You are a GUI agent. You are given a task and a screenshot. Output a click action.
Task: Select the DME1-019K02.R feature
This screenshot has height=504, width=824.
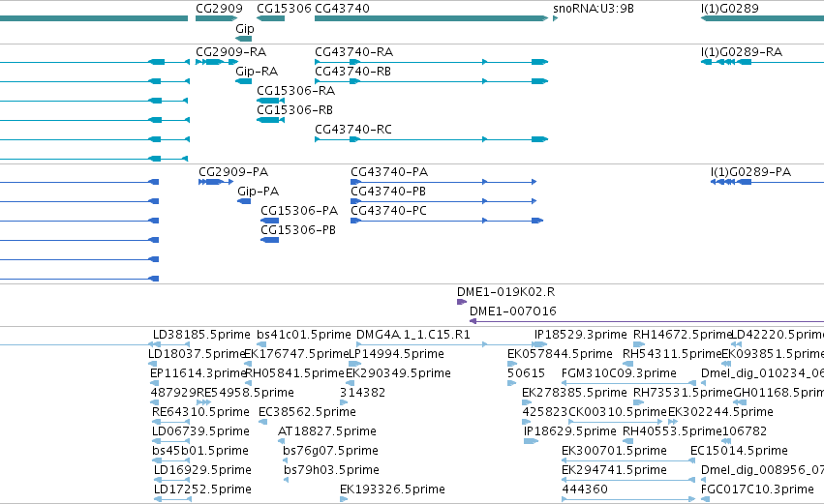pyautogui.click(x=505, y=292)
